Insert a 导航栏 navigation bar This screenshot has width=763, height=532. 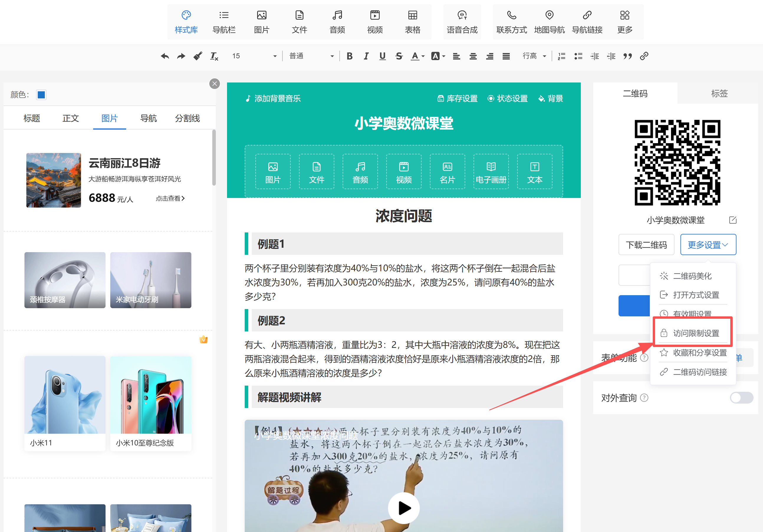click(224, 22)
